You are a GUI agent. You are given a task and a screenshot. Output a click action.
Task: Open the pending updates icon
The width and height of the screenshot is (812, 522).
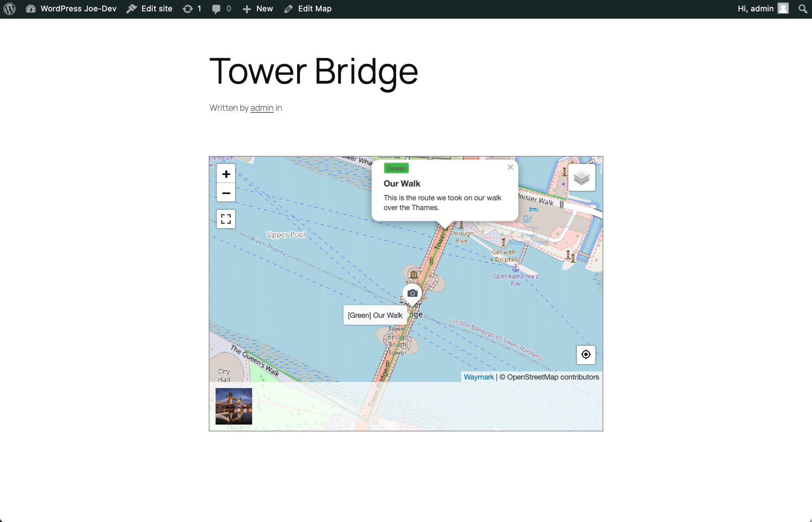pos(192,9)
